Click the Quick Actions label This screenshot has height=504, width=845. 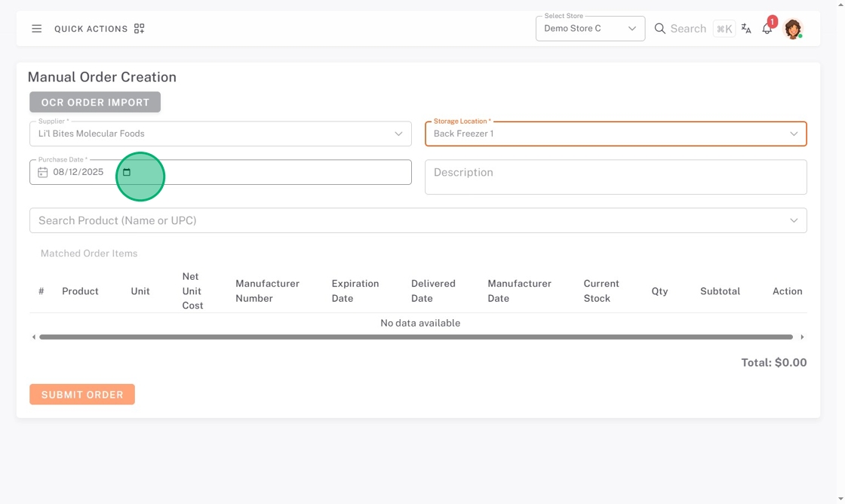pos(91,29)
